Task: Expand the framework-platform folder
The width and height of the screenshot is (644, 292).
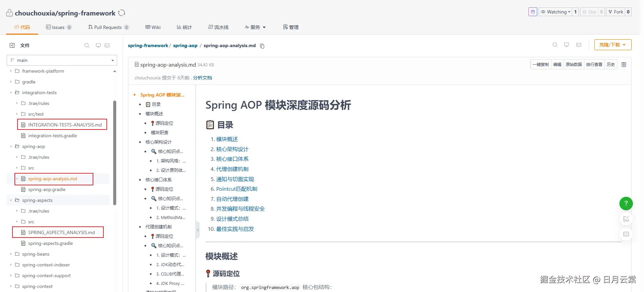Action: pyautogui.click(x=11, y=71)
